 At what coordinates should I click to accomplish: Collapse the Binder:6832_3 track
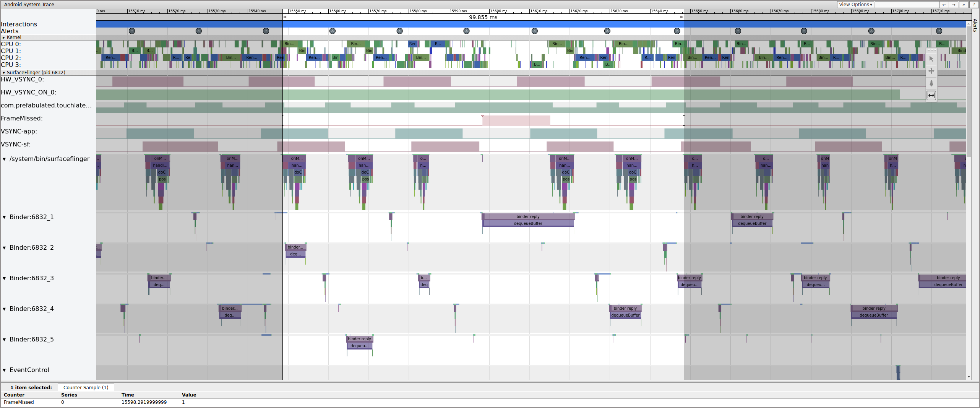pos(4,278)
